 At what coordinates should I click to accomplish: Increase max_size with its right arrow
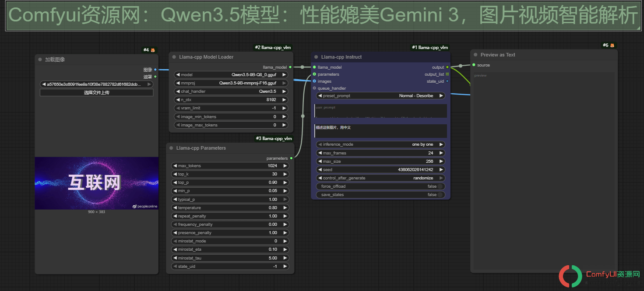441,161
